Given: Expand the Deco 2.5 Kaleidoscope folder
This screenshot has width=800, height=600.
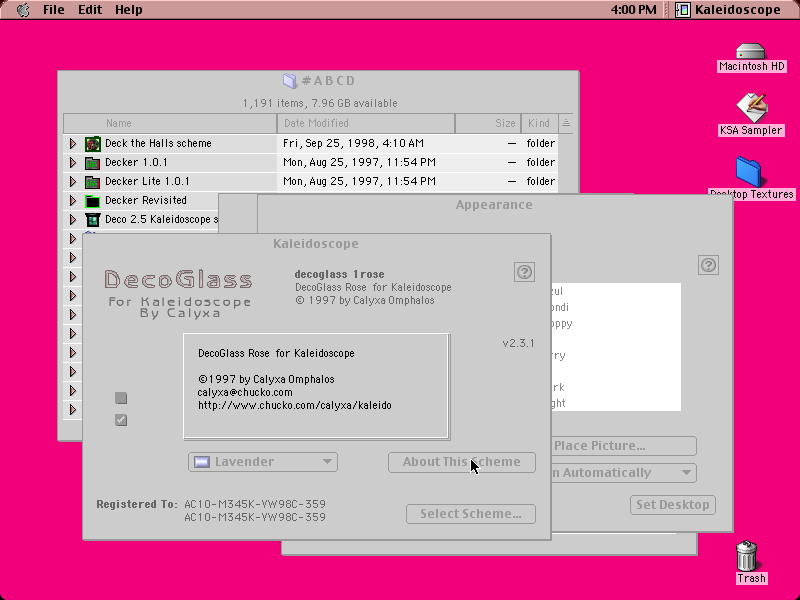Looking at the screenshot, I should [73, 219].
